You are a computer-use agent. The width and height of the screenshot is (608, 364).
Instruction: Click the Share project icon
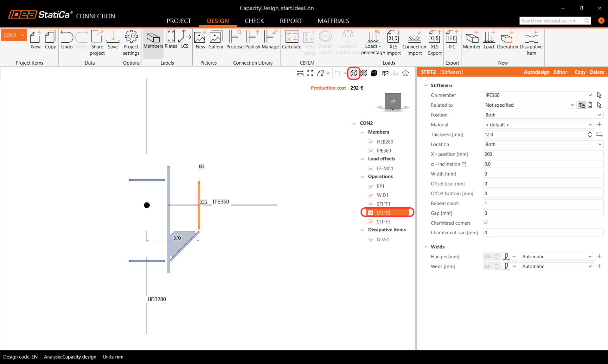pos(97,43)
